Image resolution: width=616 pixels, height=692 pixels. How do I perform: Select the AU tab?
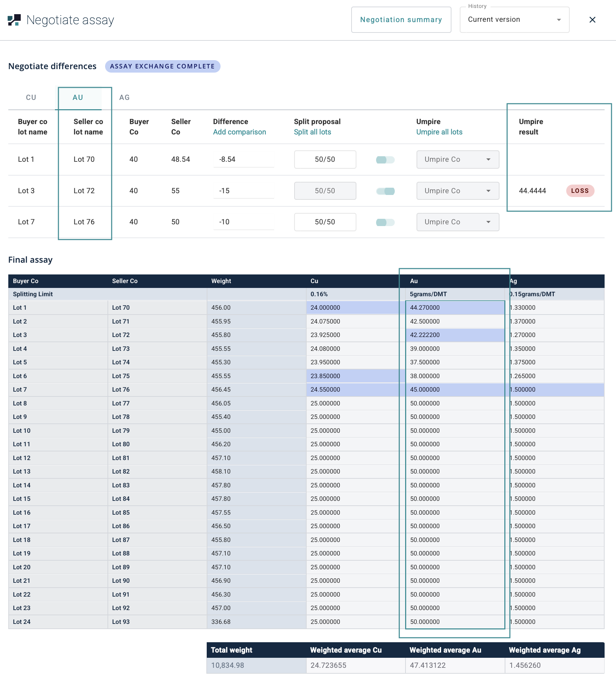point(78,98)
